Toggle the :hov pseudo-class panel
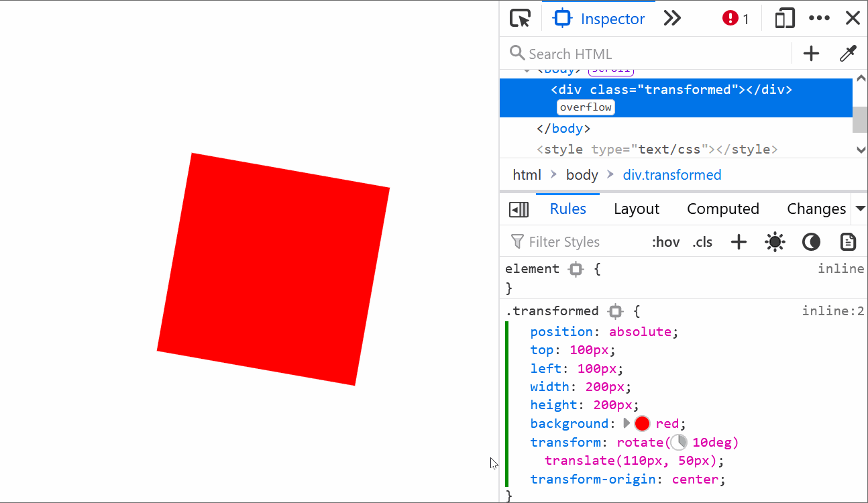Screen dimensions: 868x503 point(665,242)
